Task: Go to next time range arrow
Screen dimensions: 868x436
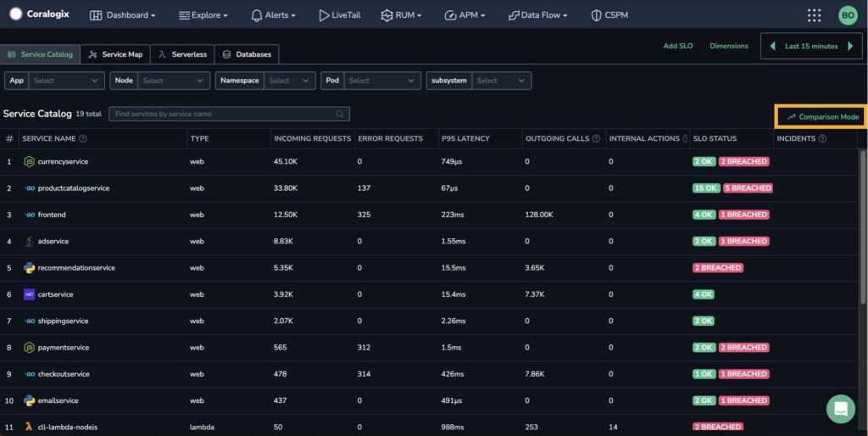Action: click(850, 46)
